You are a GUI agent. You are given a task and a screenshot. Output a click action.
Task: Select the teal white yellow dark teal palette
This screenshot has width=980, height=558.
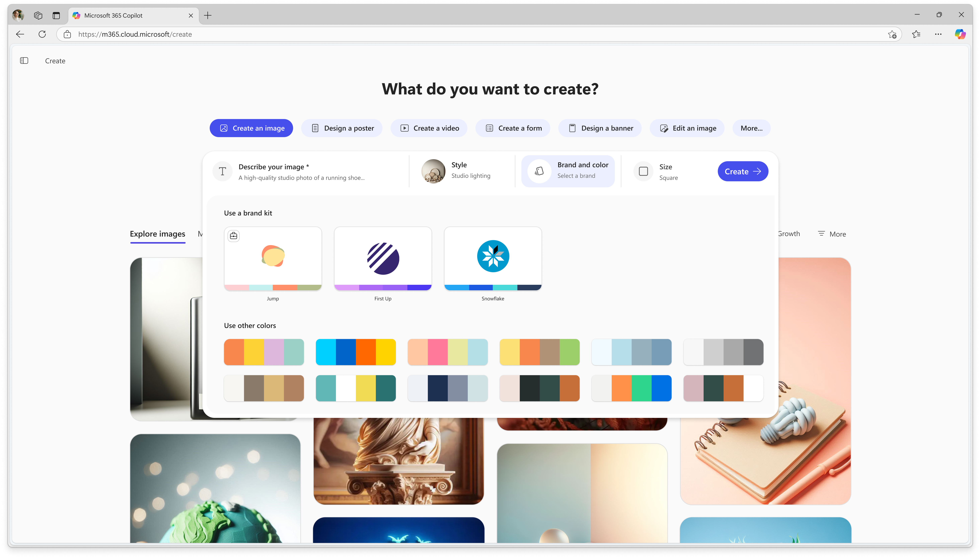[355, 388]
